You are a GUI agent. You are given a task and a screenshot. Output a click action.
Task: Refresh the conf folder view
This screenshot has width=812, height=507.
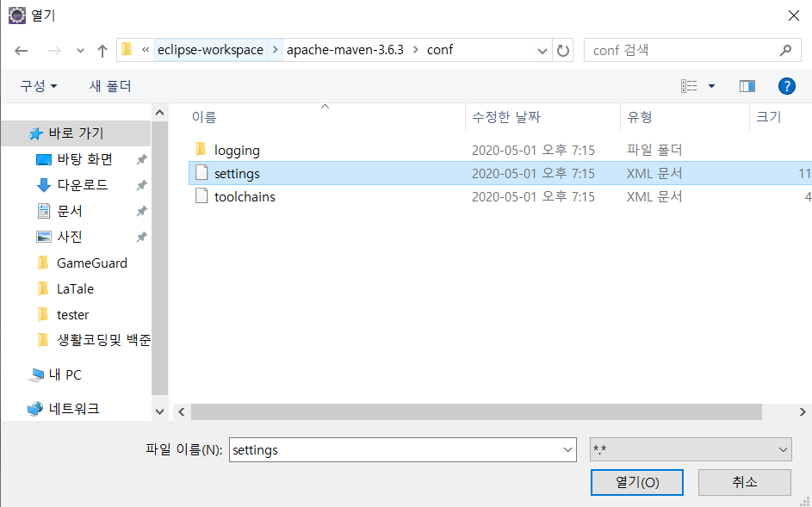563,51
